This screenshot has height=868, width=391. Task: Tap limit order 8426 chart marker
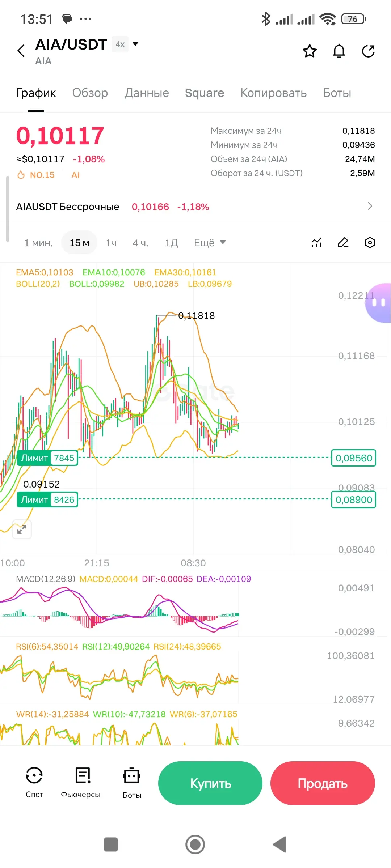pos(47,499)
